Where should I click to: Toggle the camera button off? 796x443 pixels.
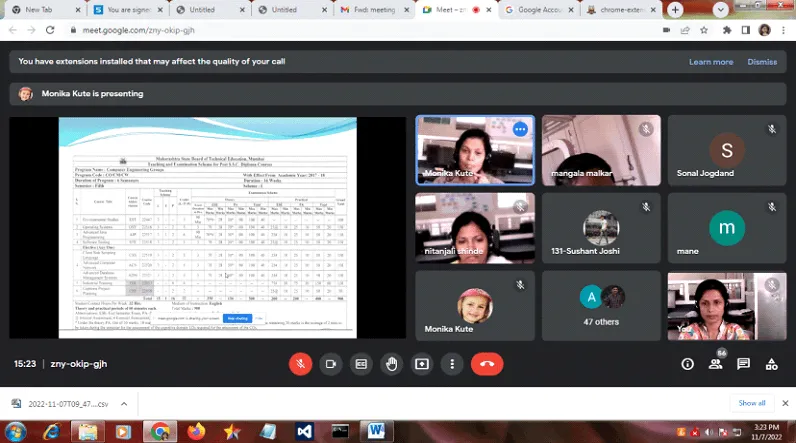click(x=330, y=364)
